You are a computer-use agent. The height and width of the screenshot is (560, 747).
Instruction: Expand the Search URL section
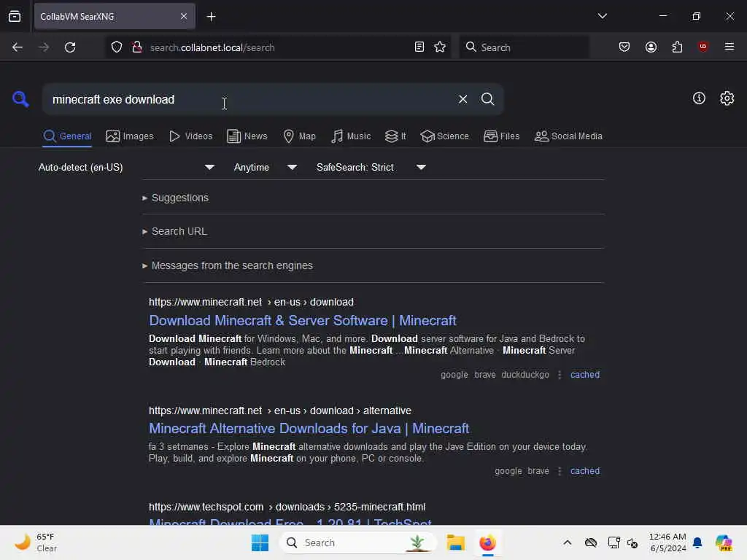tap(175, 231)
